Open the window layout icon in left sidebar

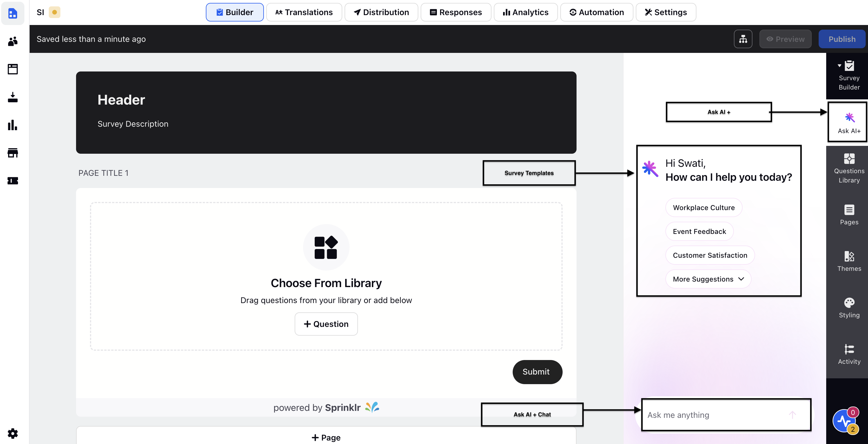pyautogui.click(x=13, y=69)
